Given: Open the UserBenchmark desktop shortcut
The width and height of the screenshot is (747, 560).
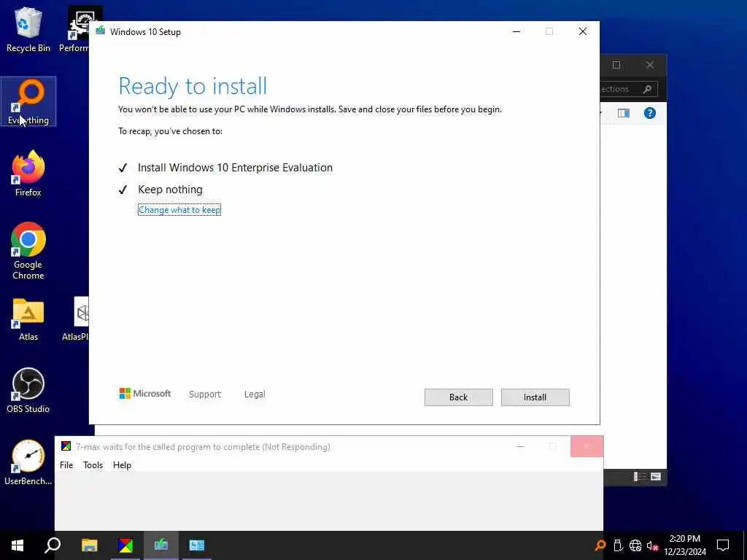Looking at the screenshot, I should (28, 463).
